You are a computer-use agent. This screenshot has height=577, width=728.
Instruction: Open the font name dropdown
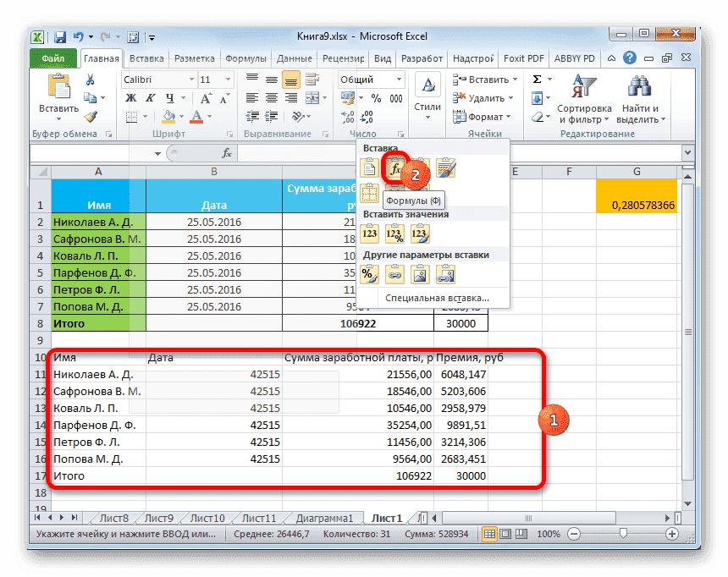click(191, 80)
